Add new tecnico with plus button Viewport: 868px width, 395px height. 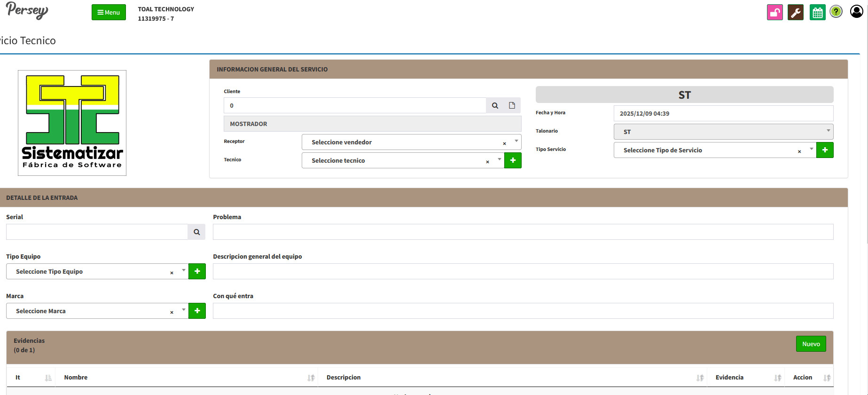coord(513,160)
